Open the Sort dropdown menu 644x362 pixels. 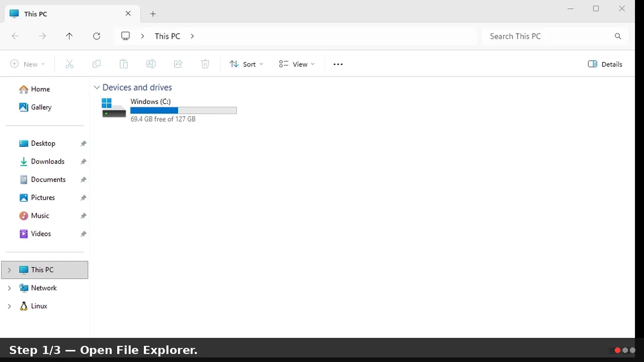246,64
